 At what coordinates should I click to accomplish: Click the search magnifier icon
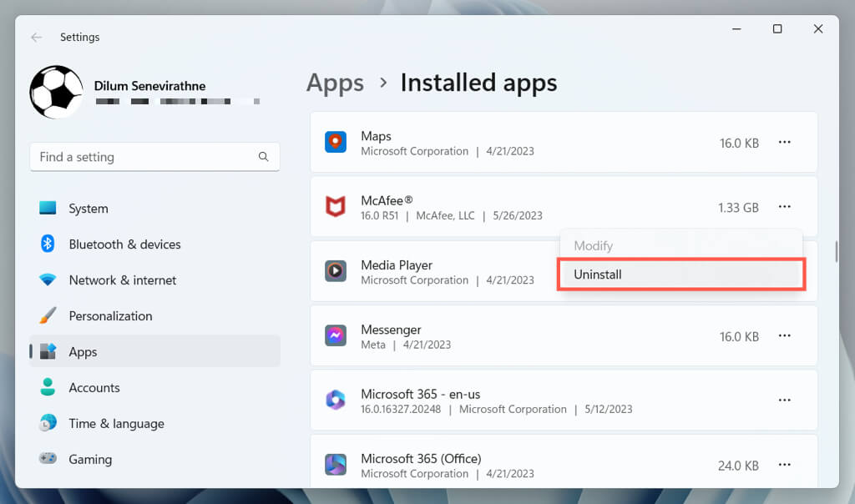point(263,157)
